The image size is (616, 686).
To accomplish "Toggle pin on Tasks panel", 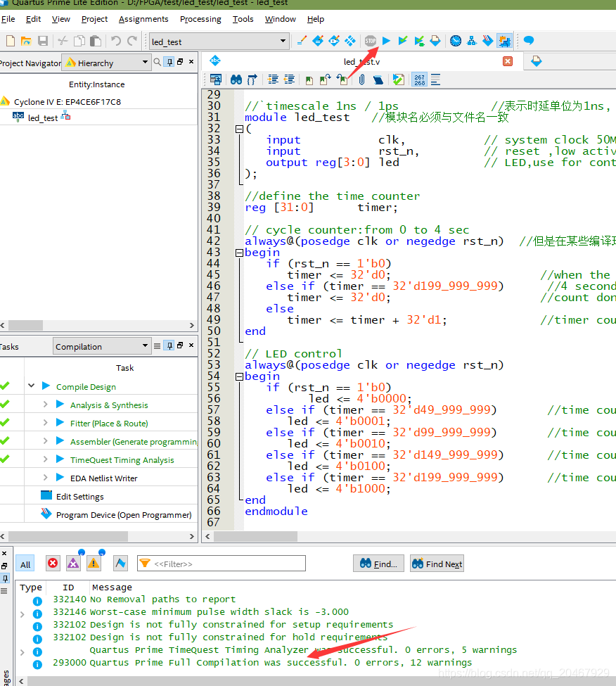I will point(169,345).
